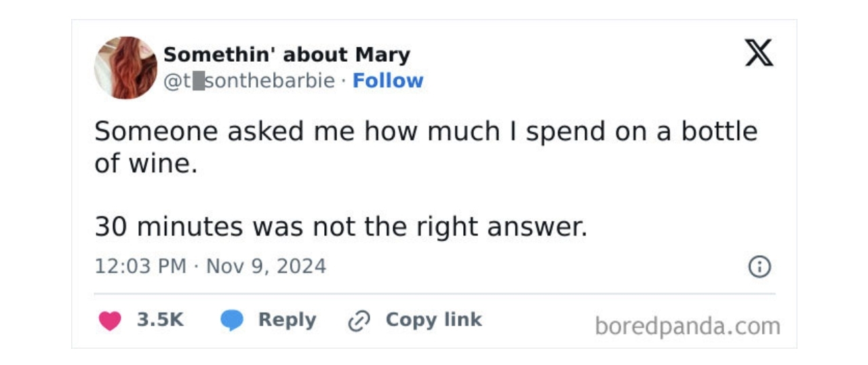Click the 3.5K likes count

click(x=160, y=320)
